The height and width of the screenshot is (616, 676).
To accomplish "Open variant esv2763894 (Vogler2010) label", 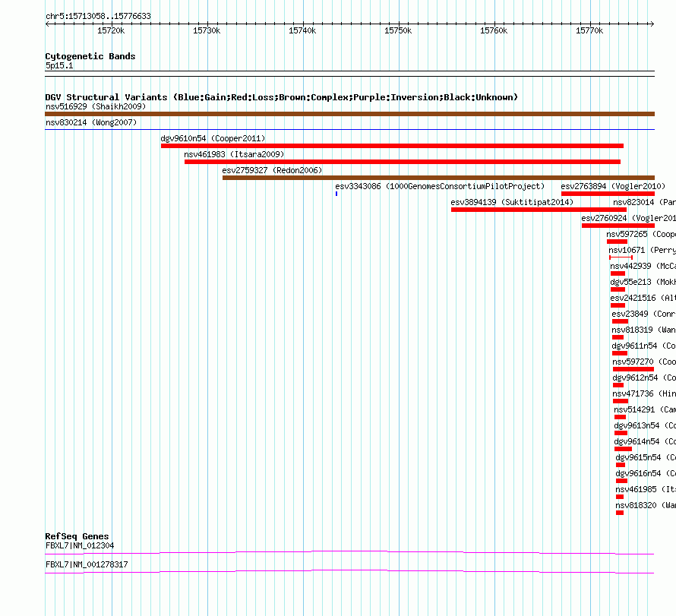I will [x=613, y=186].
